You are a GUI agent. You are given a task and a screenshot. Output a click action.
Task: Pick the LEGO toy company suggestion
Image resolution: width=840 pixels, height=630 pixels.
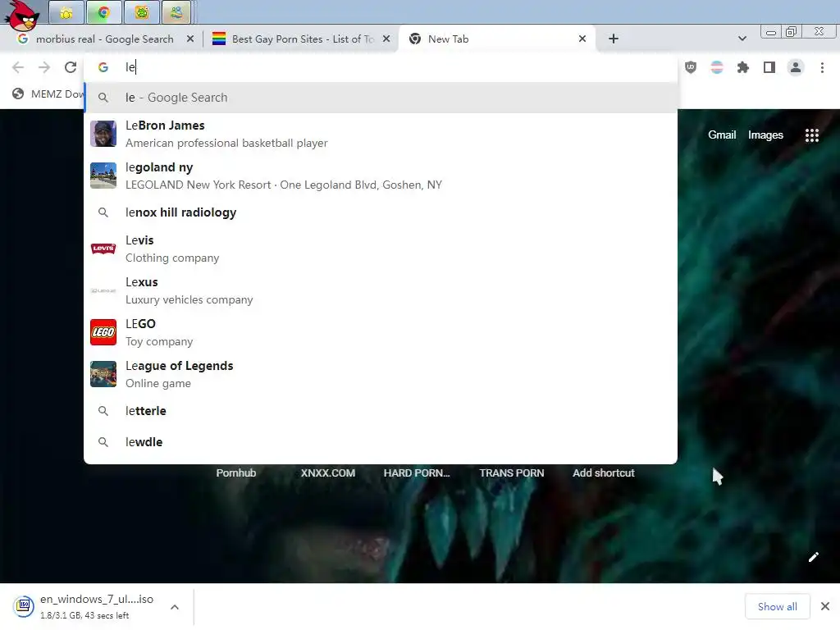click(381, 333)
